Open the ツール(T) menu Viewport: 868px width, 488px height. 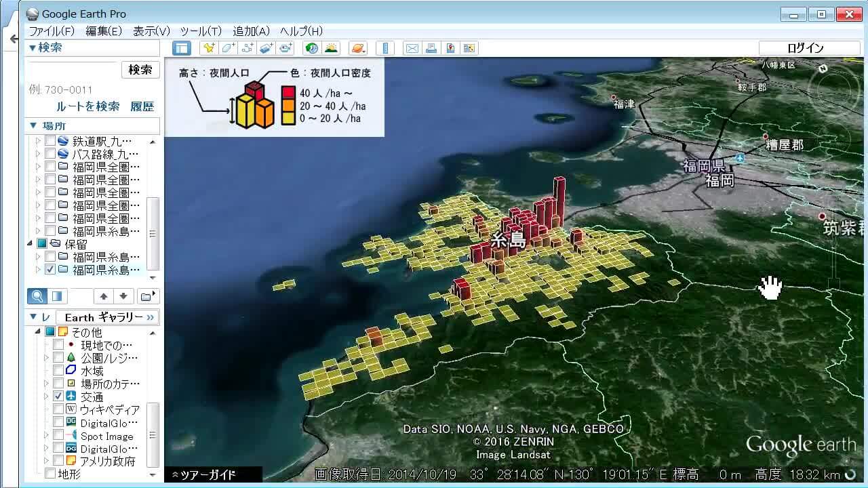tap(201, 31)
